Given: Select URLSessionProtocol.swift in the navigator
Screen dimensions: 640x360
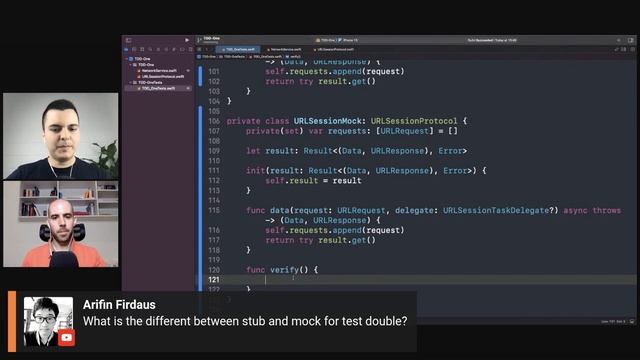Looking at the screenshot, I should point(158,76).
